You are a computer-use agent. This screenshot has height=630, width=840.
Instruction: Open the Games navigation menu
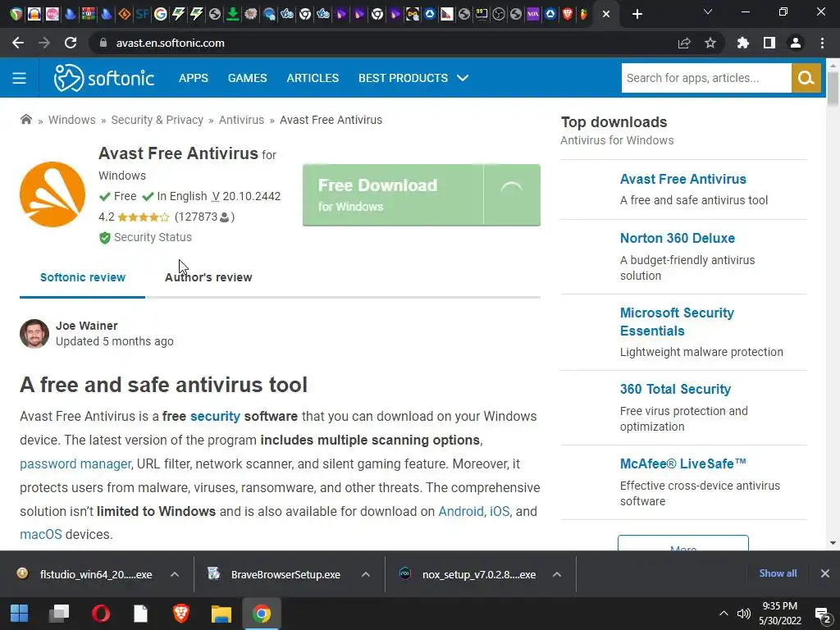pyautogui.click(x=247, y=78)
